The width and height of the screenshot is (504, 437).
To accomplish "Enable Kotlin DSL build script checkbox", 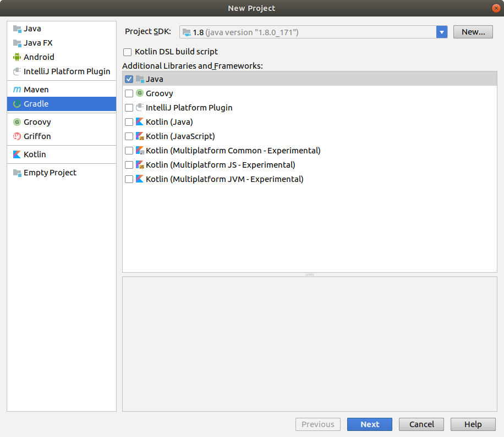I will click(128, 52).
